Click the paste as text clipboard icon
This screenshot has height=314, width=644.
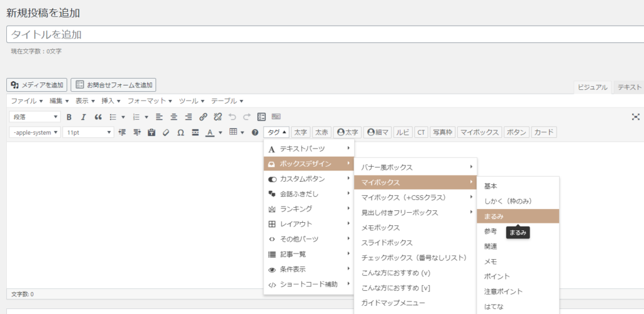(152, 132)
